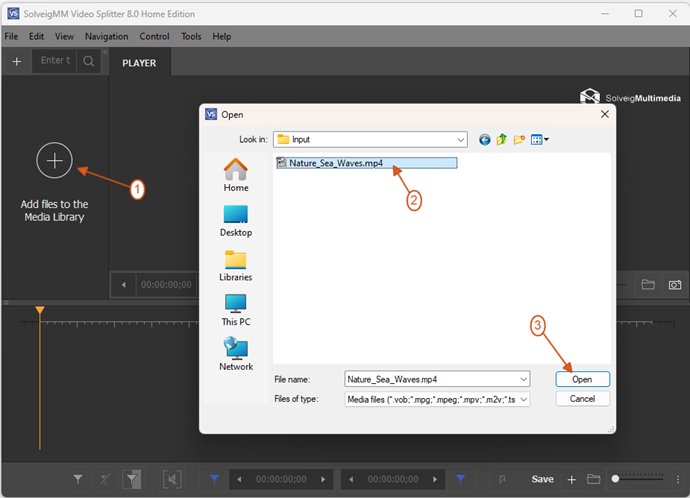The image size is (690, 498).
Task: Click the first 00:00:00;00 start time field
Action: (x=281, y=480)
